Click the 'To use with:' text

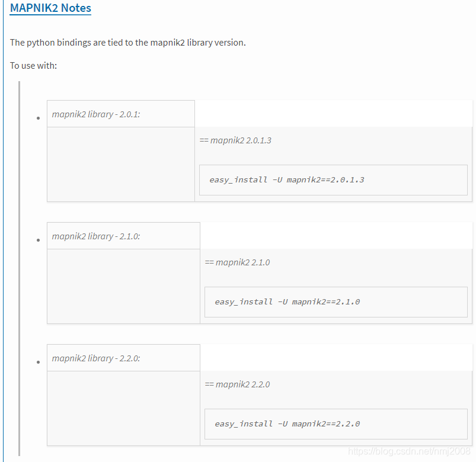pyautogui.click(x=33, y=66)
